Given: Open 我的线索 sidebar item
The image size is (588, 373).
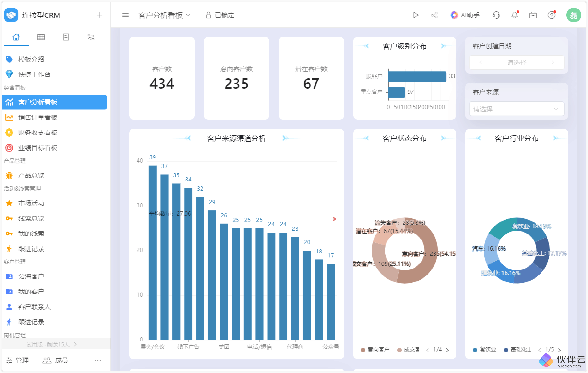Looking at the screenshot, I should coord(54,234).
